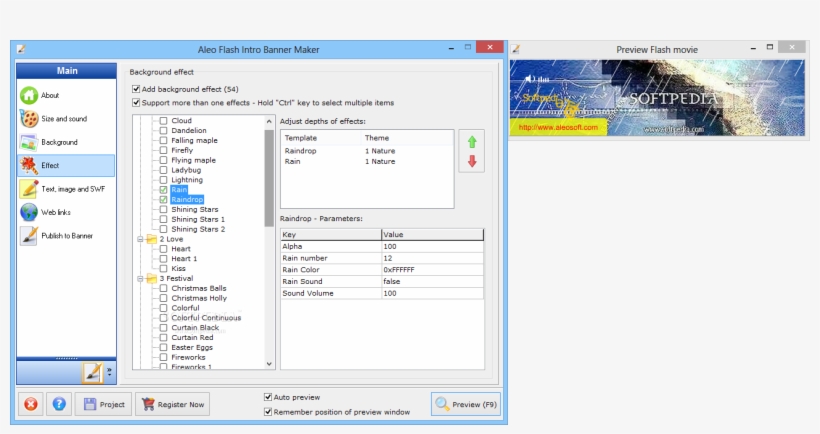
Task: Move selected effect up with green arrow
Action: point(472,142)
